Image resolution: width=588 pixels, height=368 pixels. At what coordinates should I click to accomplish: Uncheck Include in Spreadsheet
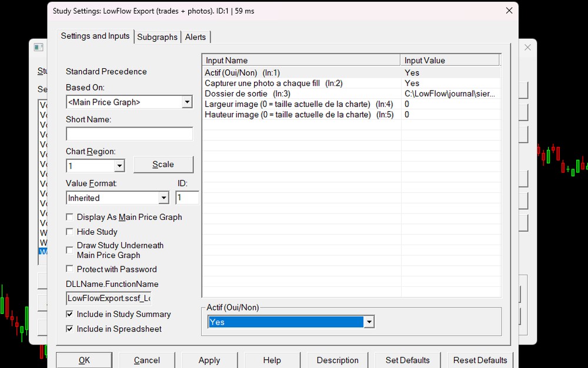[x=69, y=329]
